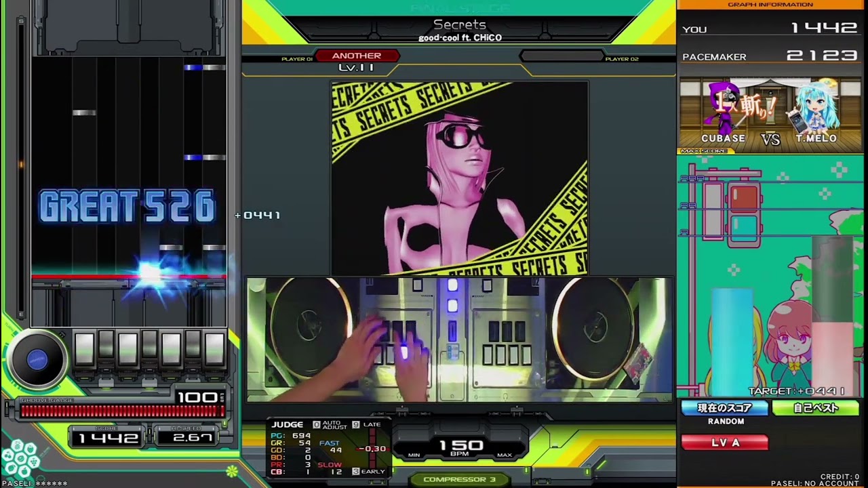868x488 pixels.
Task: Click the GRAPH INFORMATION header
Action: [770, 5]
